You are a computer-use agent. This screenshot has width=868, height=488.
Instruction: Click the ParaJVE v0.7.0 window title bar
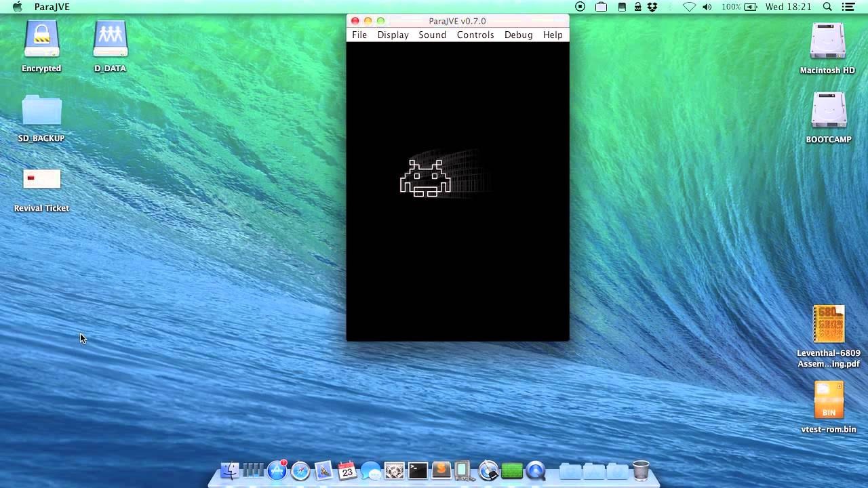(x=458, y=21)
